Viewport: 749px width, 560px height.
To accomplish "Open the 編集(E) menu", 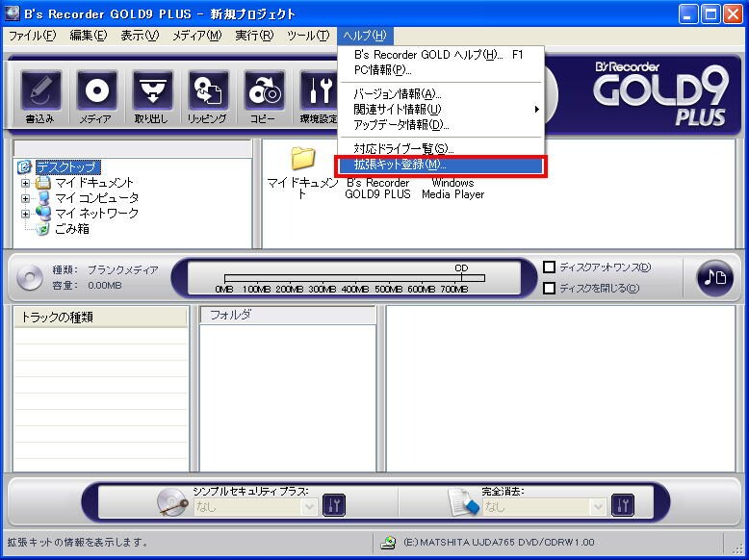I will click(x=89, y=36).
